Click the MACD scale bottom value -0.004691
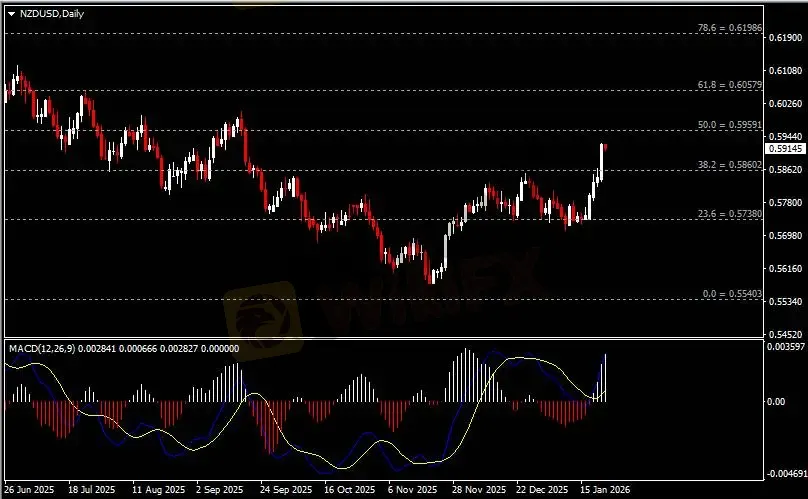 [x=785, y=474]
